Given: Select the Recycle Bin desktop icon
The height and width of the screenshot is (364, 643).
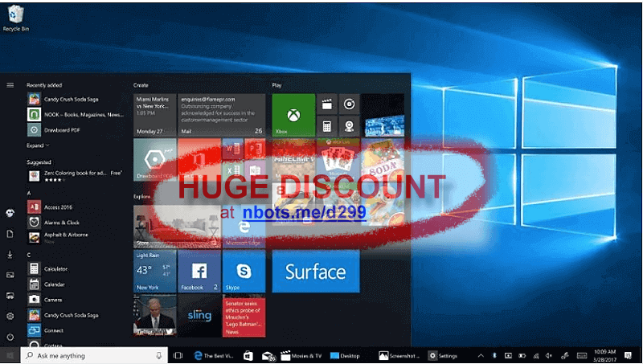Looking at the screenshot, I should [15, 18].
